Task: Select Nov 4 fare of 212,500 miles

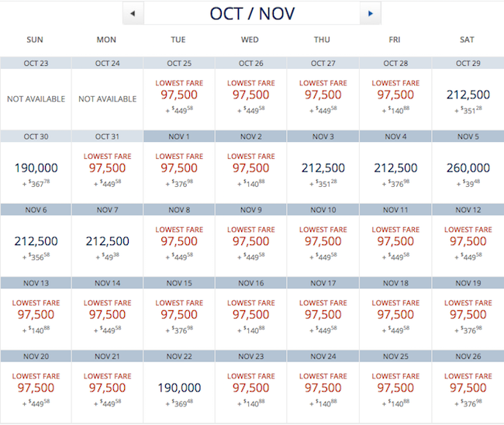Action: [x=395, y=172]
